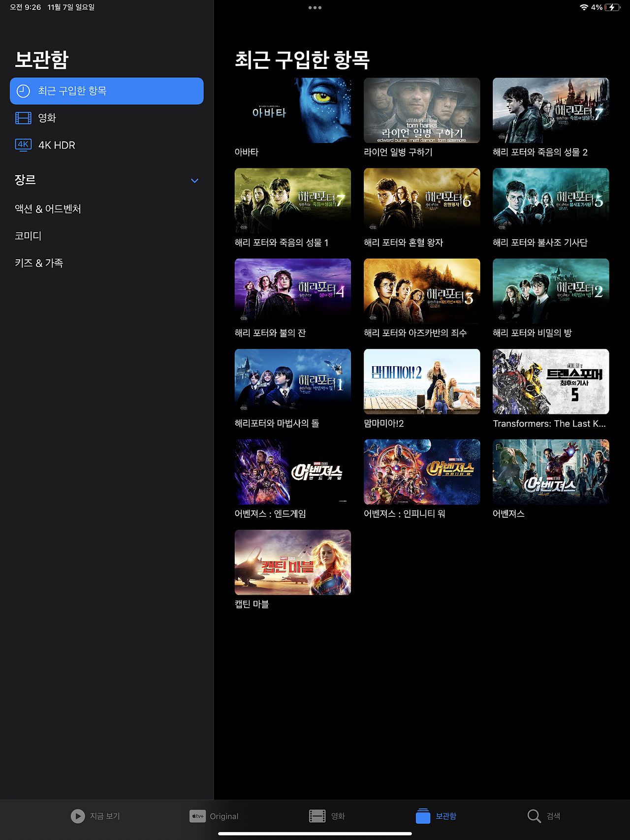The image size is (630, 840).
Task: Switch to the 검색 tab
Action: (x=544, y=816)
